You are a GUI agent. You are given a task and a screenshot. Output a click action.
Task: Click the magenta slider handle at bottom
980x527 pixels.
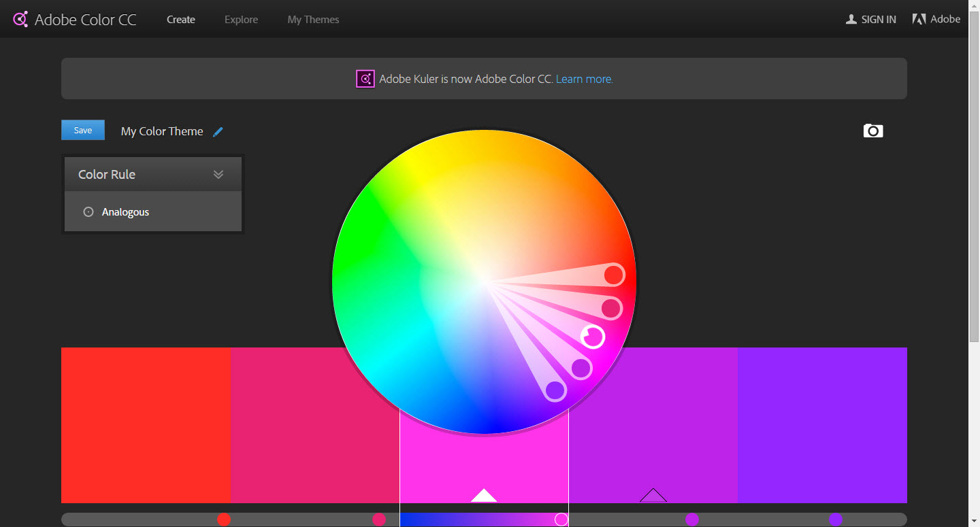tap(561, 520)
